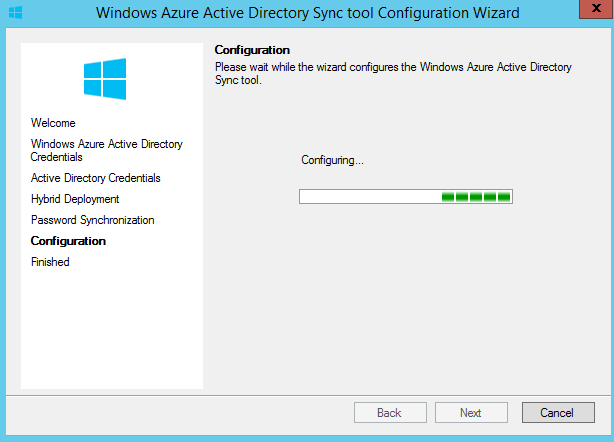The height and width of the screenshot is (442, 614).
Task: Close the Configuration Wizard window
Action: click(x=596, y=9)
